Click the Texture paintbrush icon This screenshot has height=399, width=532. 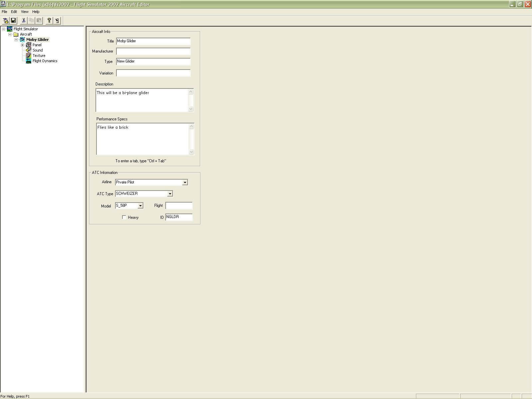tap(29, 56)
